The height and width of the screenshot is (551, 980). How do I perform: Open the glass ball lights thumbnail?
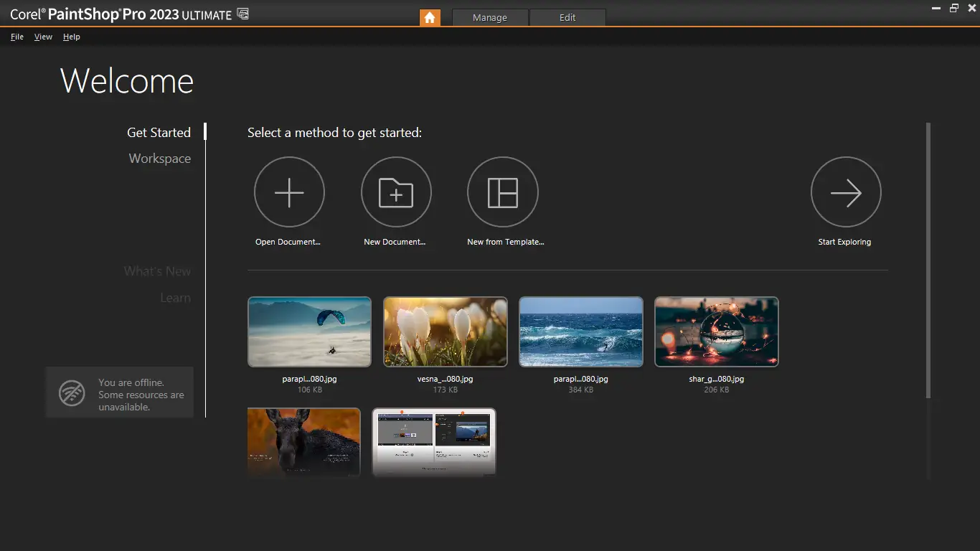(717, 331)
